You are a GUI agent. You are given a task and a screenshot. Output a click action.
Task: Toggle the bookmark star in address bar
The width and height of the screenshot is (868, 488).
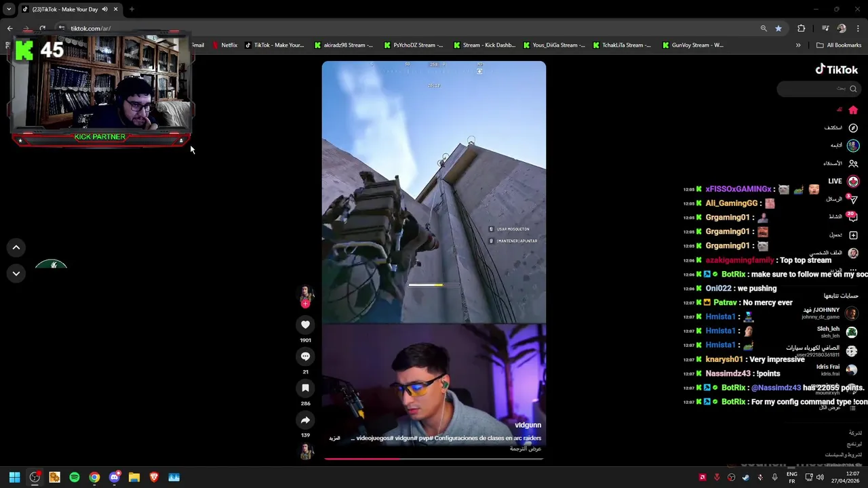(x=778, y=28)
